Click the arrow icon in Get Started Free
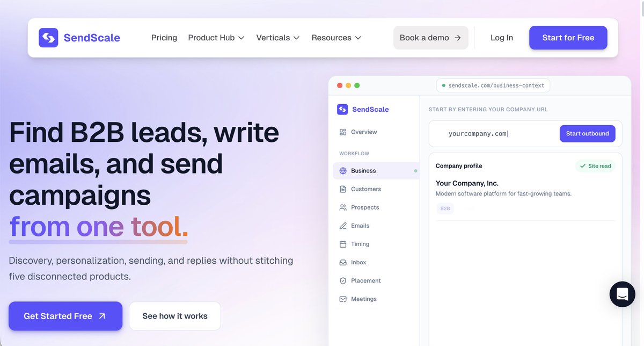The image size is (644, 346). coord(102,316)
